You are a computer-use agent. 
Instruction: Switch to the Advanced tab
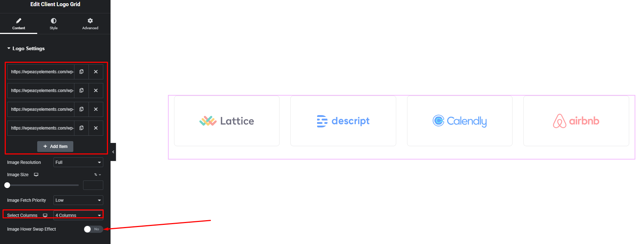90,24
